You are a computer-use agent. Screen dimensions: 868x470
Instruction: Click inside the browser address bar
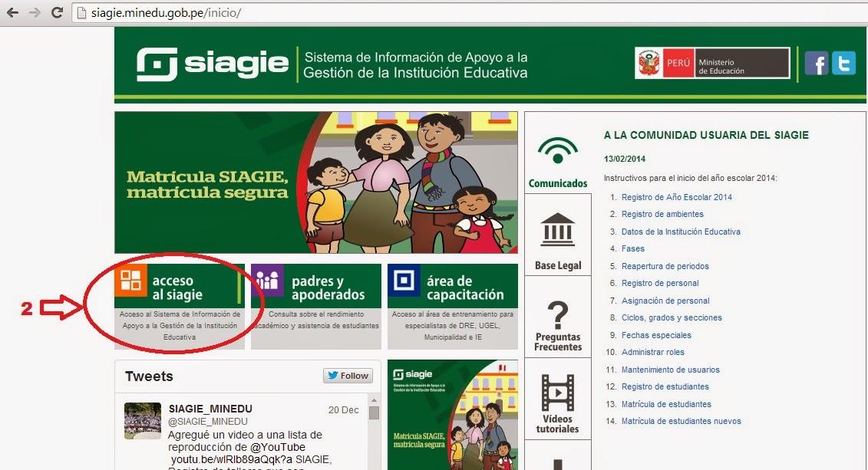230,12
